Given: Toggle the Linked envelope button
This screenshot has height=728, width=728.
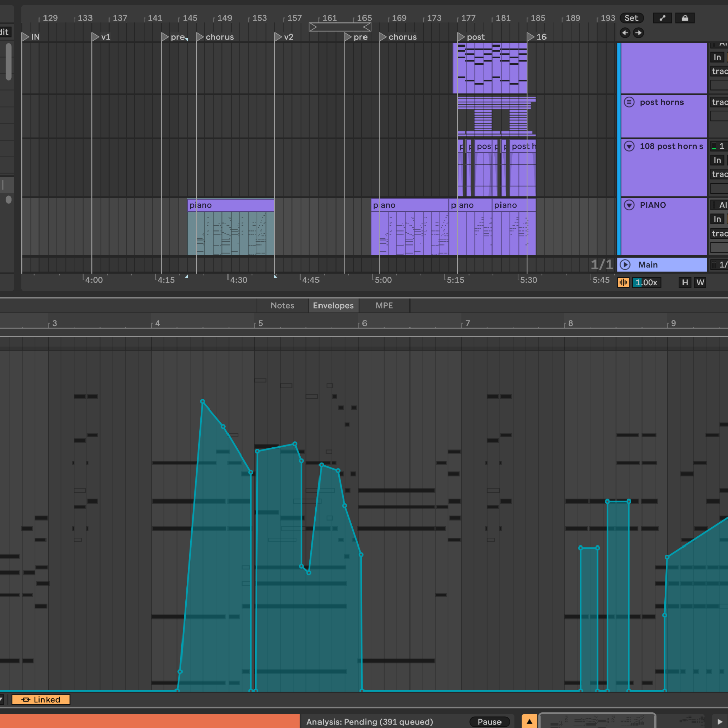Looking at the screenshot, I should point(41,700).
